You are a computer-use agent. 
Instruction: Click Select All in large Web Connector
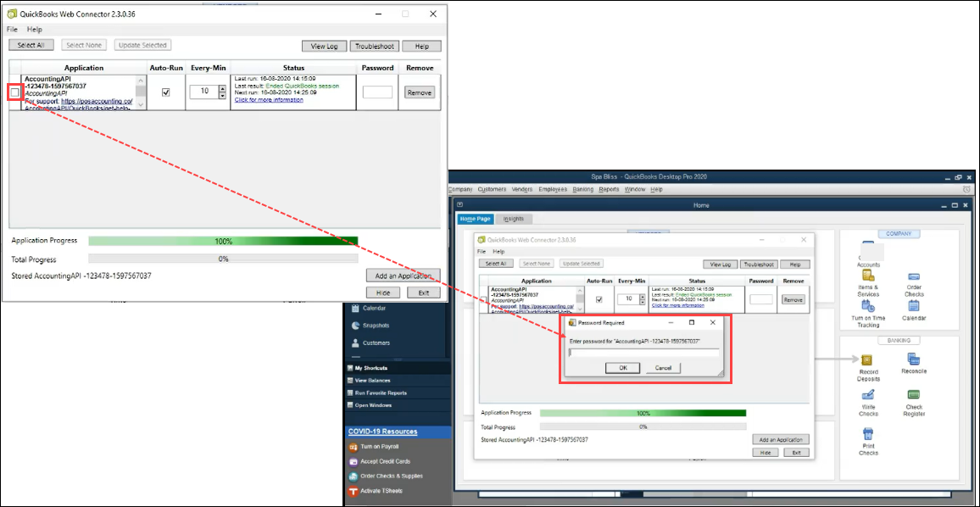(x=31, y=45)
